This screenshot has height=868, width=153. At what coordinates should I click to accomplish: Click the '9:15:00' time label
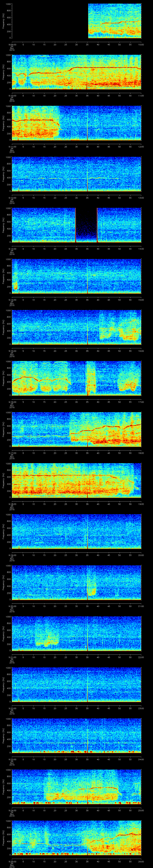[12, 351]
